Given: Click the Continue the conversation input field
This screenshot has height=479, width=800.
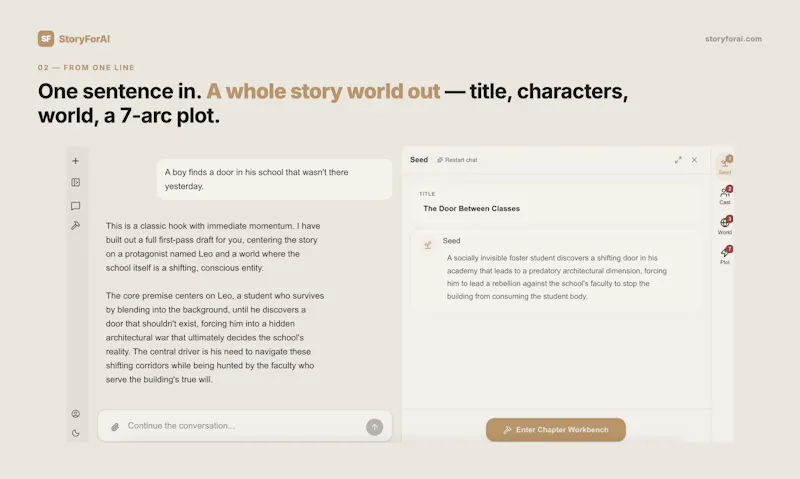Looking at the screenshot, I should 245,426.
